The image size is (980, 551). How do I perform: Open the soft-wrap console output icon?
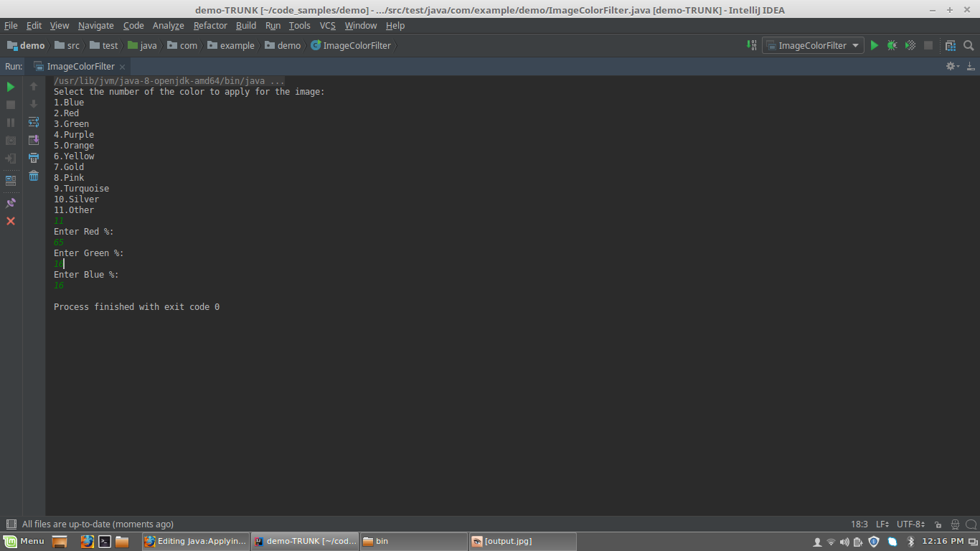tap(33, 122)
